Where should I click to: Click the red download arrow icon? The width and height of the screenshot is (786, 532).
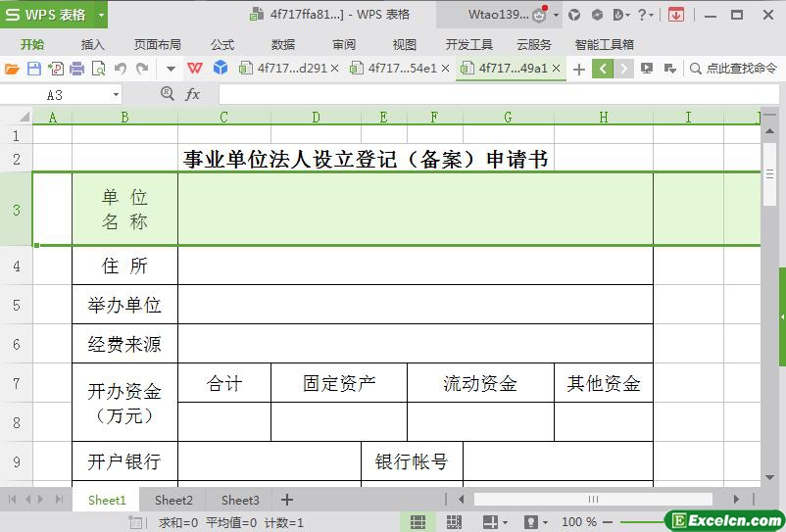click(x=676, y=15)
